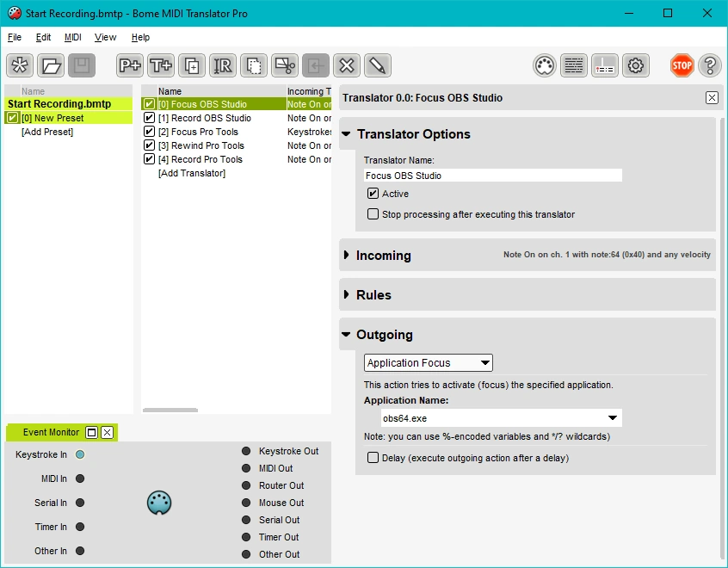Open the MIDI menu
Viewport: 728px width, 568px height.
coord(73,37)
